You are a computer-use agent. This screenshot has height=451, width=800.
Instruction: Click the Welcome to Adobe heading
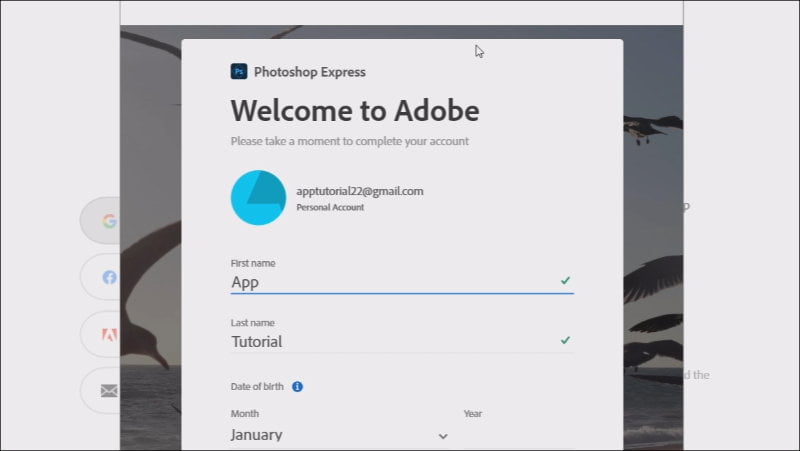tap(355, 111)
